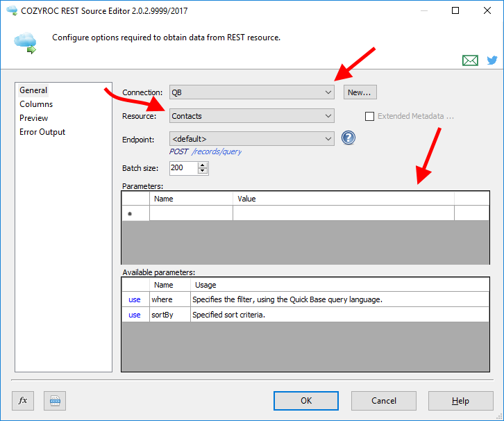The width and height of the screenshot is (504, 421).
Task: Click the Cancel button
Action: coord(384,401)
